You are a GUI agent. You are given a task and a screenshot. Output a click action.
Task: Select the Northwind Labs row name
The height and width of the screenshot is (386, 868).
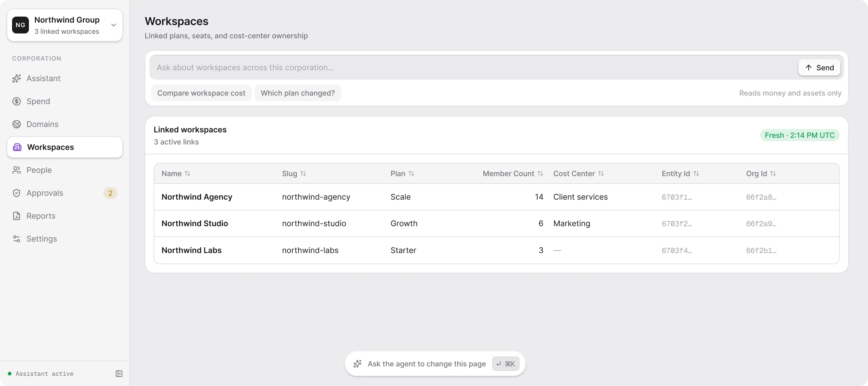coord(191,250)
